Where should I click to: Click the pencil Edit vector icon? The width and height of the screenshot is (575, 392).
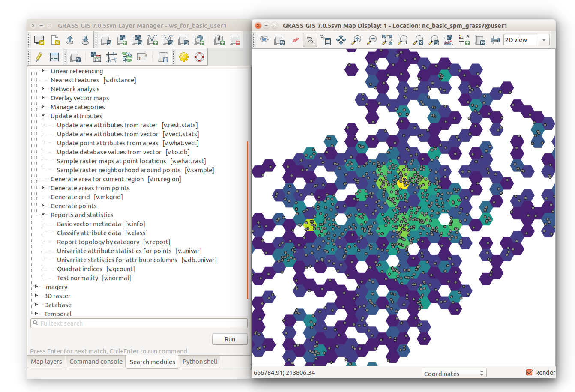(x=39, y=57)
